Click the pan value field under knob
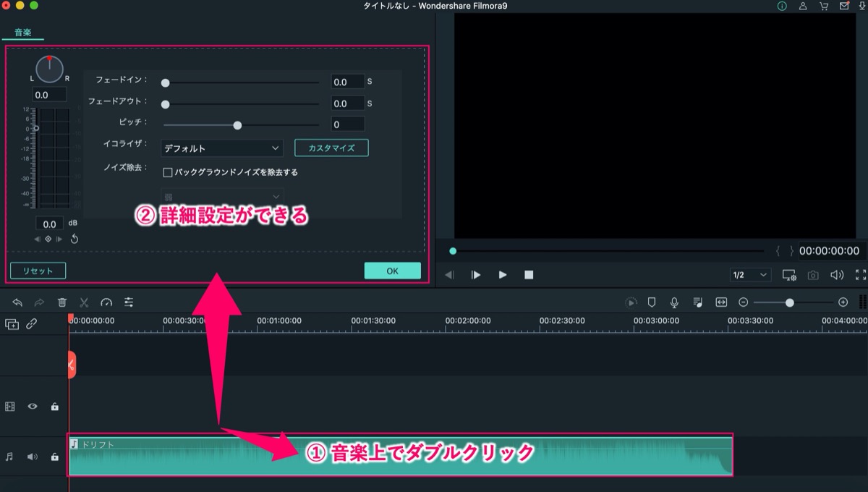 click(x=50, y=94)
